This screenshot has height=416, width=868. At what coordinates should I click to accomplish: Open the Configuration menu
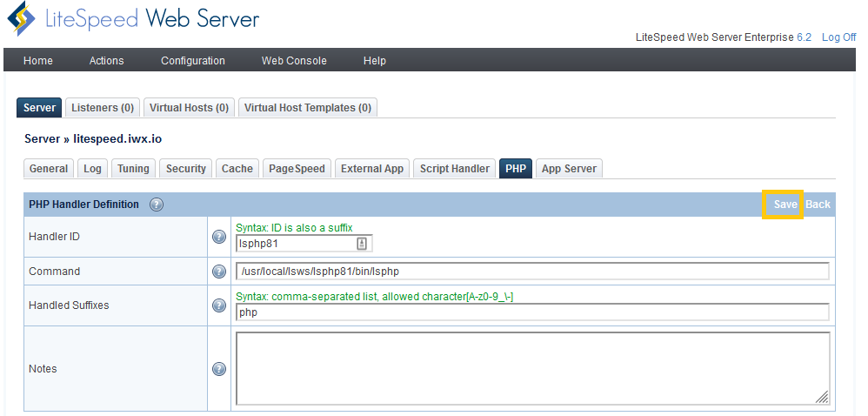click(192, 60)
